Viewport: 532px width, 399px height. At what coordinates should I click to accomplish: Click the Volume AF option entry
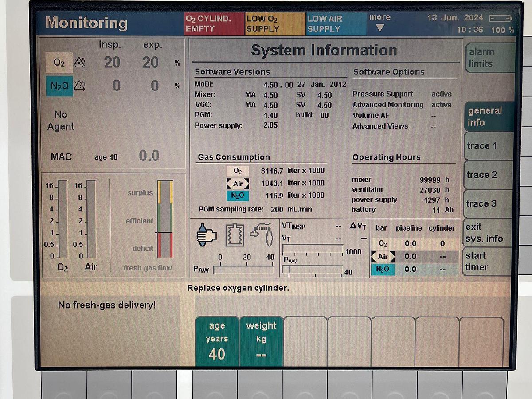[394, 115]
